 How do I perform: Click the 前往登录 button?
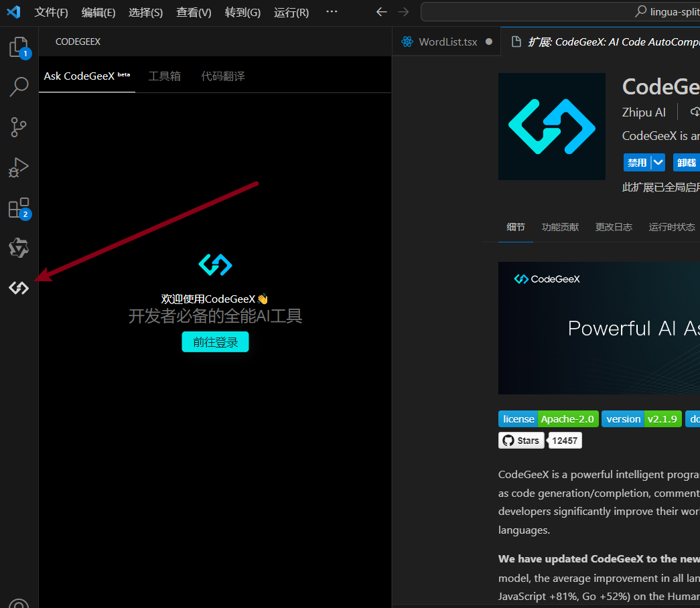pyautogui.click(x=215, y=342)
